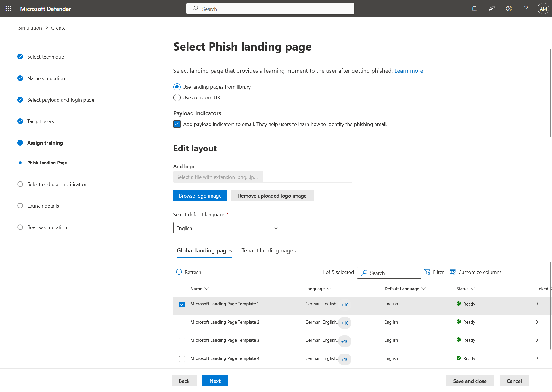This screenshot has width=552, height=392.
Task: Click the Save and close button
Action: [x=470, y=381]
